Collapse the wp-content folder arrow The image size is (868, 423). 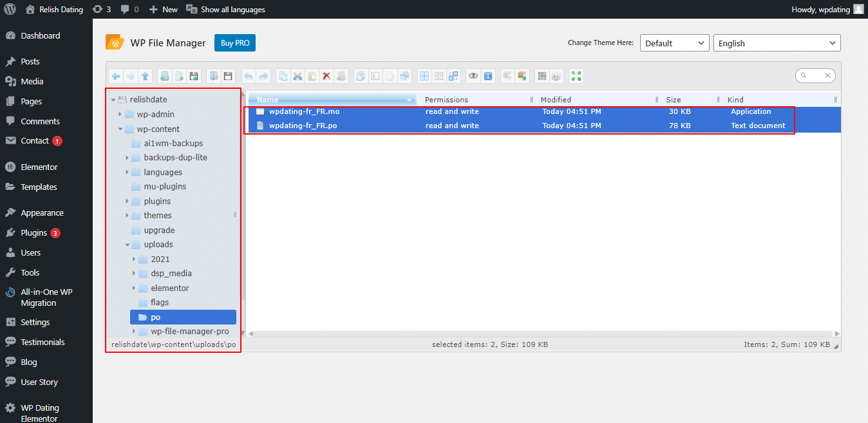[x=120, y=129]
